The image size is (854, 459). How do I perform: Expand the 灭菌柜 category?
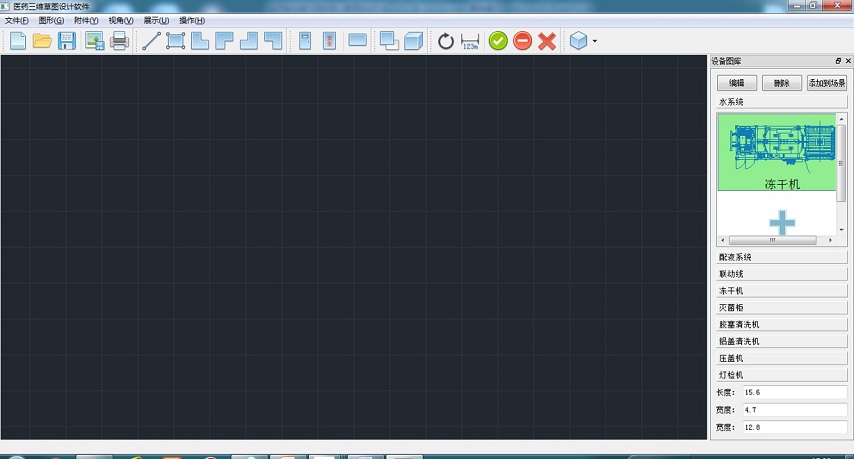[781, 307]
